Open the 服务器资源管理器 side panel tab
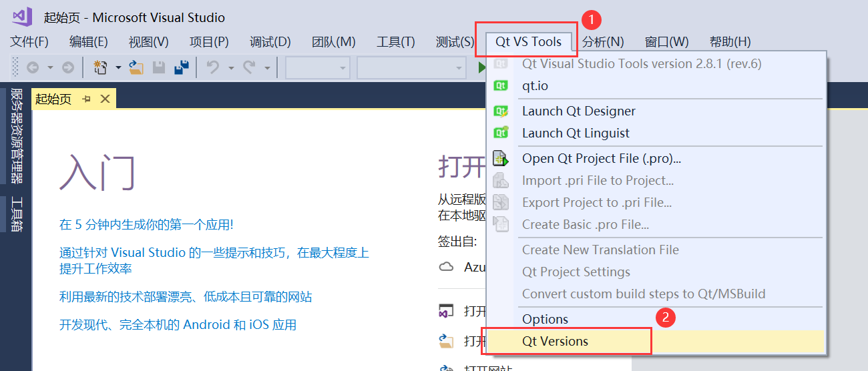868x371 pixels. [x=17, y=135]
